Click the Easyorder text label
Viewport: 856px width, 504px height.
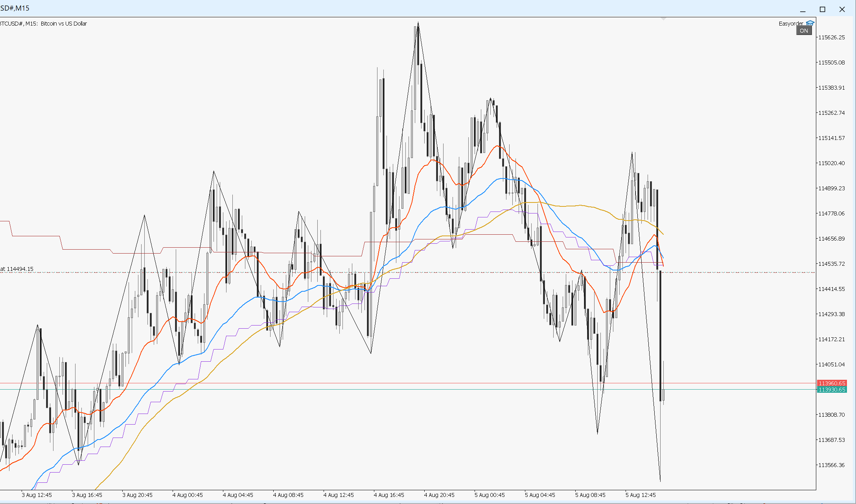click(x=791, y=24)
